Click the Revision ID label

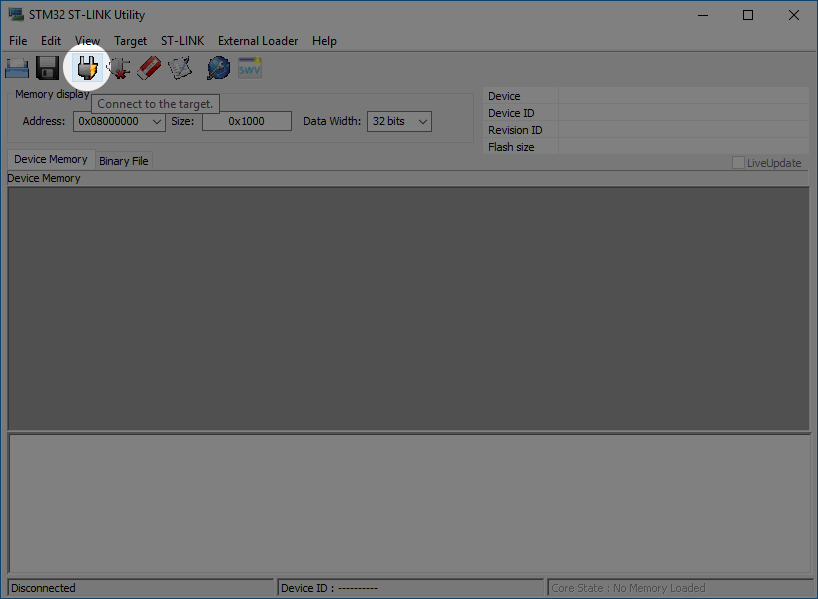[515, 130]
